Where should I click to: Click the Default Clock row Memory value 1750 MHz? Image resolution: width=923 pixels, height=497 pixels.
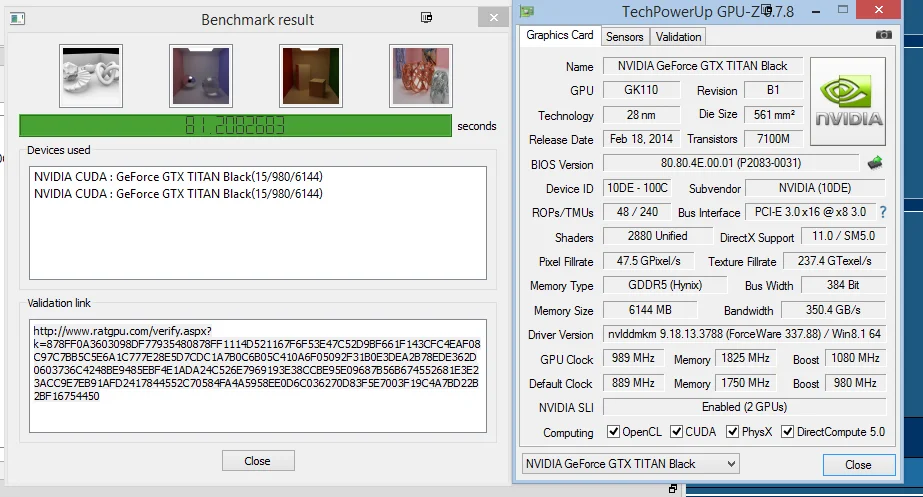click(x=745, y=383)
